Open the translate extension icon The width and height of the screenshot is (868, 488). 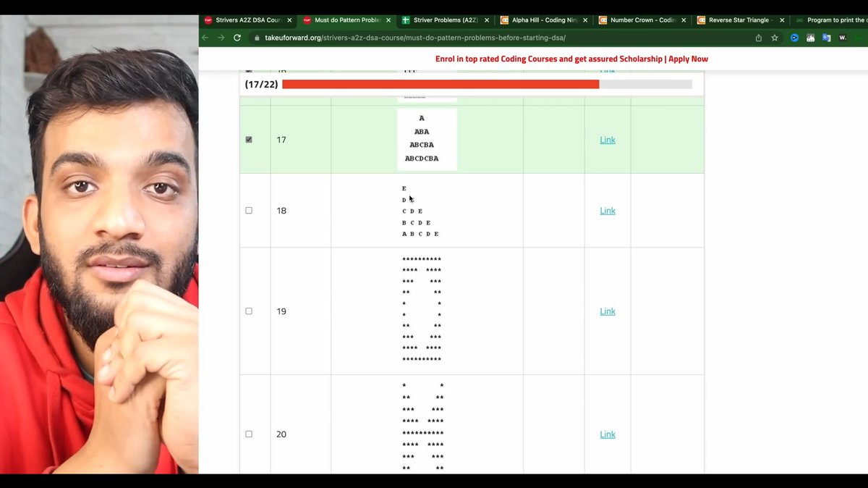pyautogui.click(x=826, y=38)
